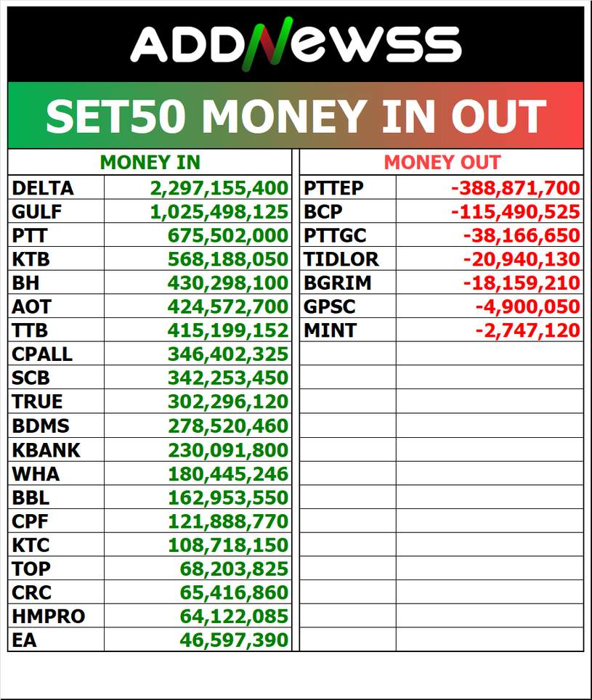The width and height of the screenshot is (592, 700).
Task: Click the BGRIM stock symbol cell
Action: (337, 283)
